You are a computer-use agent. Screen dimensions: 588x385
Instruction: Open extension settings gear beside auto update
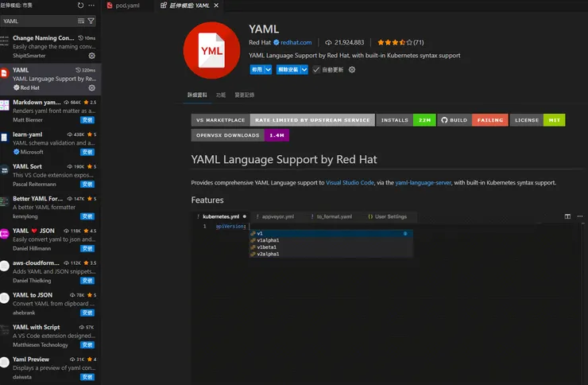[352, 69]
